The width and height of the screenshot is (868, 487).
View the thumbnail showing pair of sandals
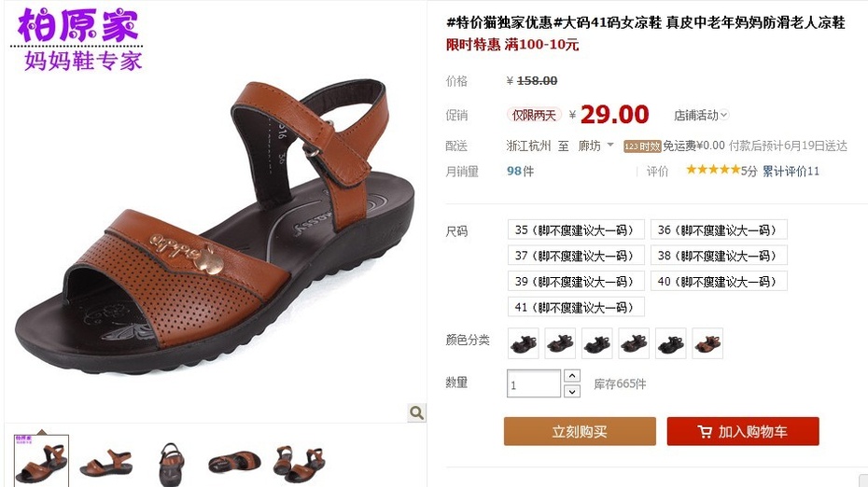coord(300,462)
